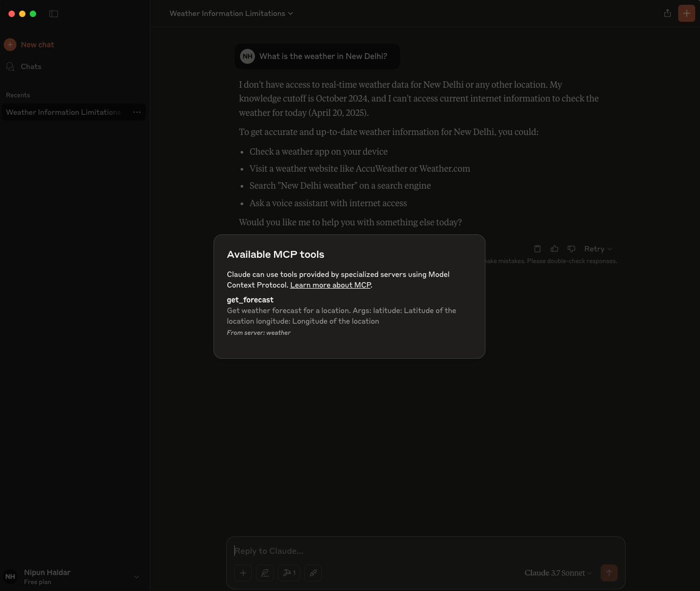Click the orange plus button top right
The image size is (700, 591).
coord(687,13)
